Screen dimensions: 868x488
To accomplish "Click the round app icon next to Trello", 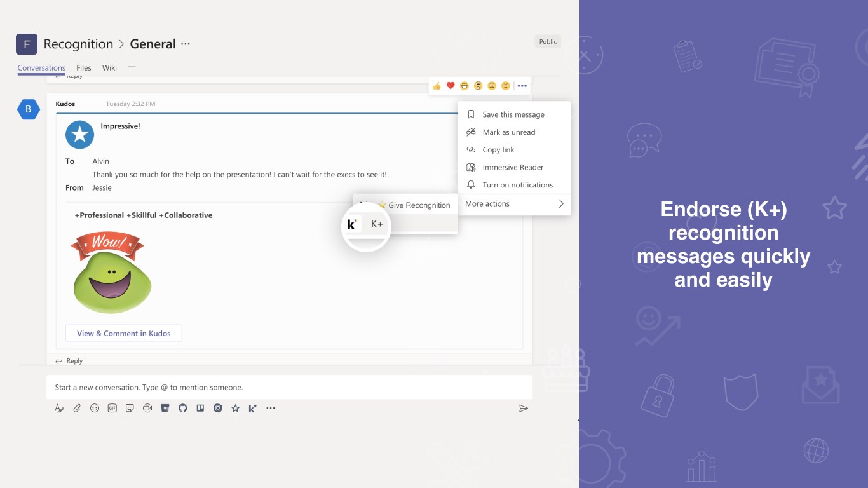I will 218,409.
